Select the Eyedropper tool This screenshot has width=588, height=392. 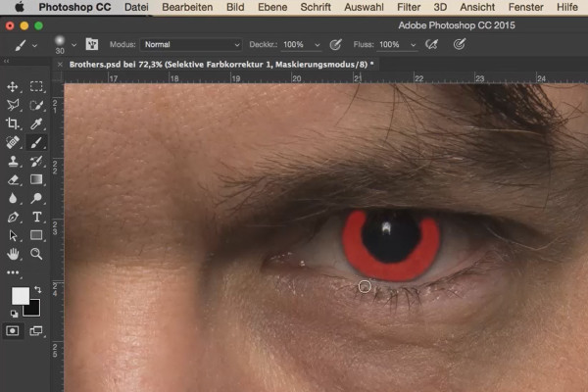point(36,123)
